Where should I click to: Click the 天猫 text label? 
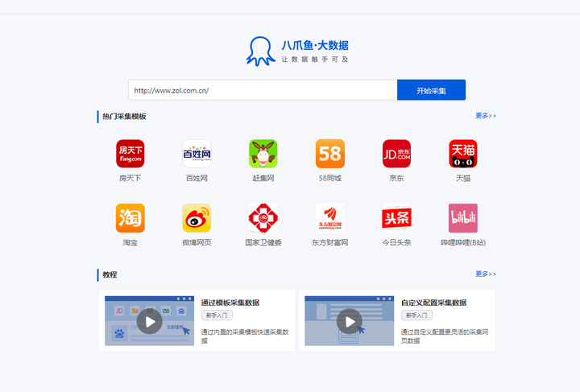(x=463, y=178)
